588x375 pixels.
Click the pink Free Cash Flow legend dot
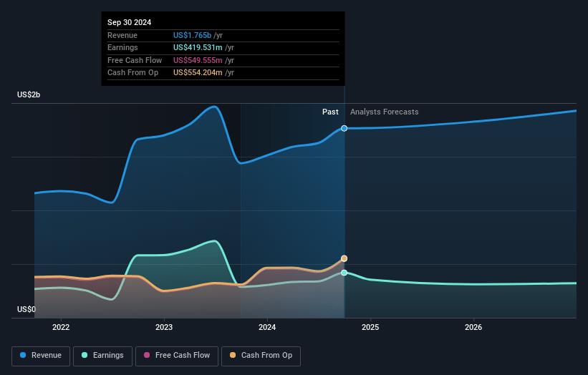[x=147, y=355]
